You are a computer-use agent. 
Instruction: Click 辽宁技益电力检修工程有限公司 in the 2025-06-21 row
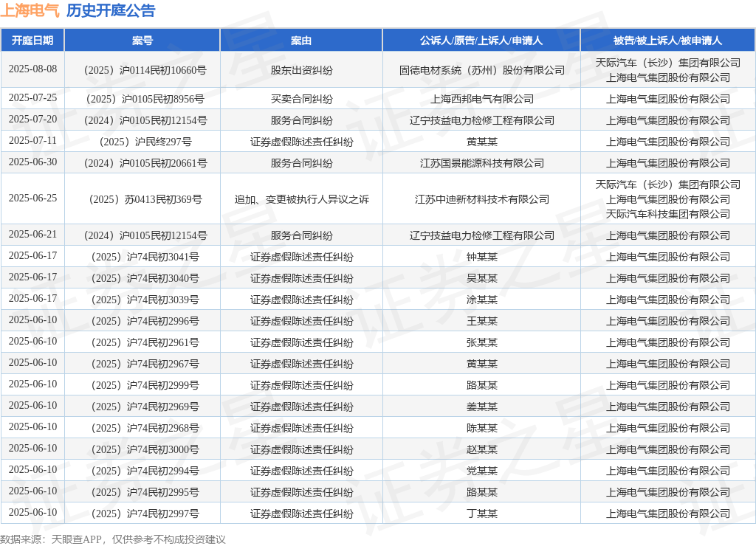481,235
